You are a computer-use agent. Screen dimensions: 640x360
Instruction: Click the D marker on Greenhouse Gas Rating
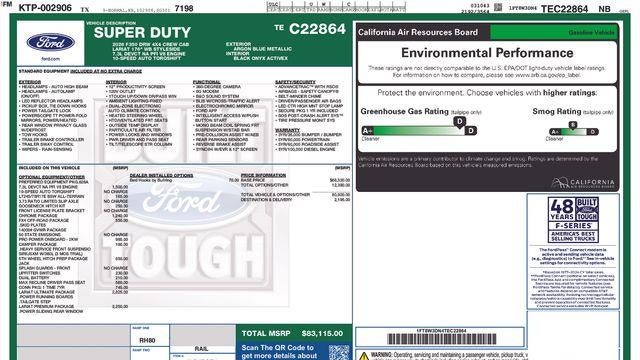460,122
